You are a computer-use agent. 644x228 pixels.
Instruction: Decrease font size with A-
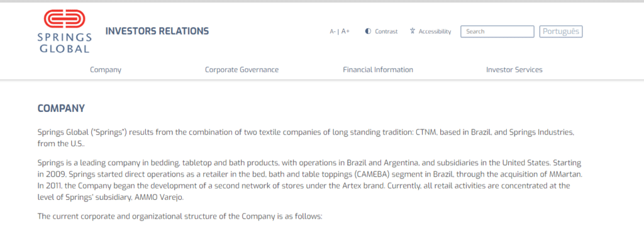pyautogui.click(x=333, y=31)
